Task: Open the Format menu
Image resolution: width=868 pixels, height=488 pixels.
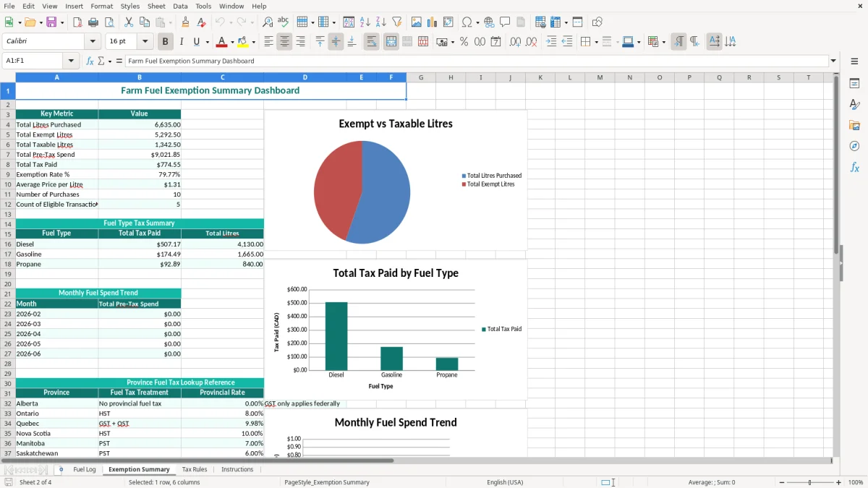Action: 102,6
